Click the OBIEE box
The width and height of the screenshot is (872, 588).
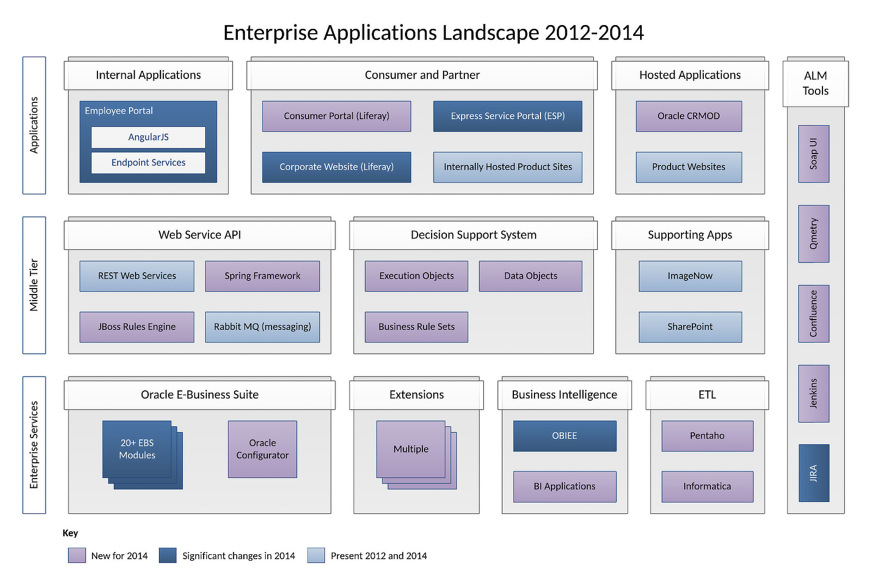pyautogui.click(x=564, y=436)
